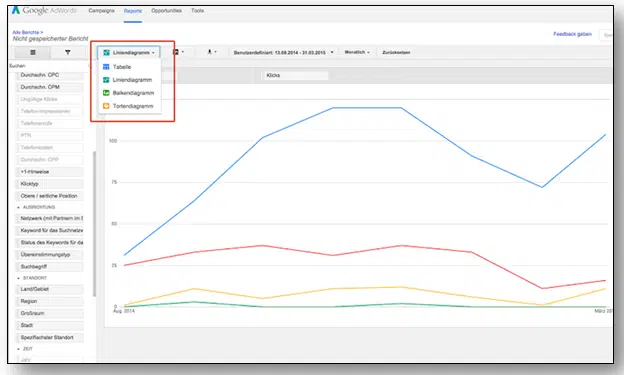Viewport: 624px width, 375px height.
Task: Select the Spezifischster Standort field
Action: tap(50, 338)
